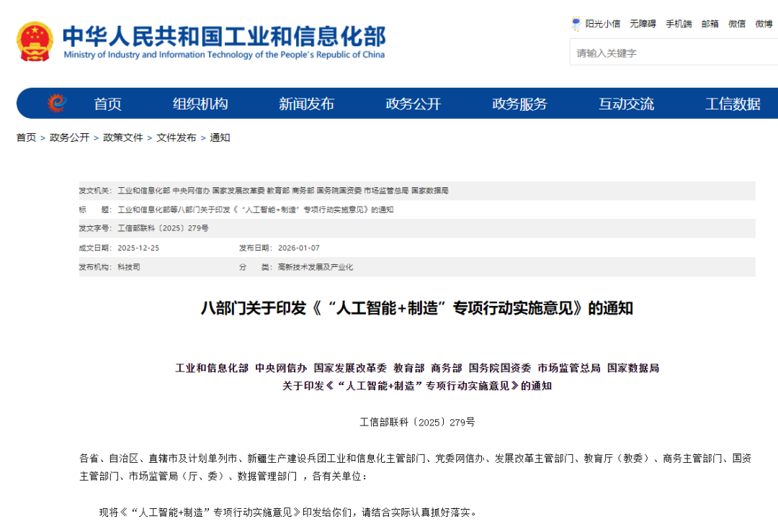Click the 微博 Weibo icon

[764, 23]
